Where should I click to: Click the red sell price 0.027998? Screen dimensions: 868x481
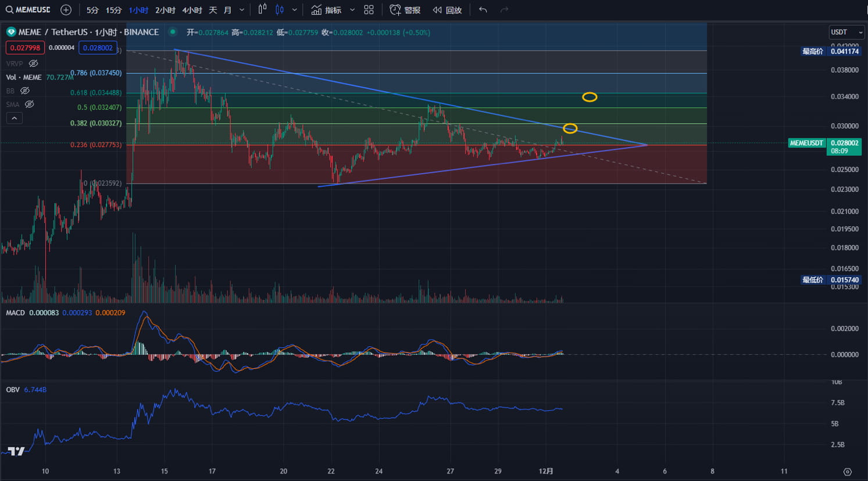[25, 48]
